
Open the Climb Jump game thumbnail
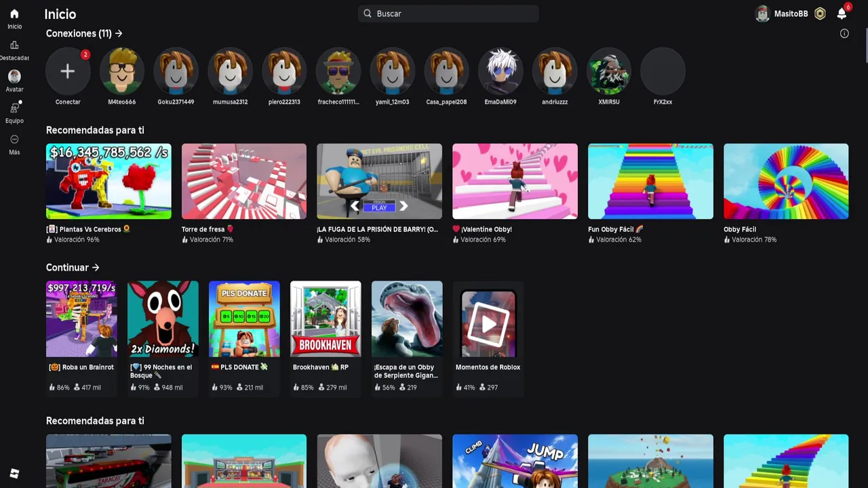(515, 461)
